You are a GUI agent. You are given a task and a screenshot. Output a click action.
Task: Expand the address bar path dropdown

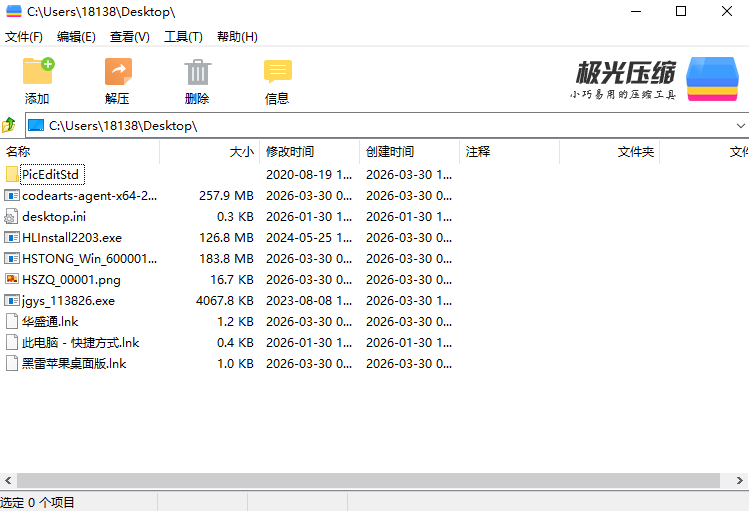740,126
